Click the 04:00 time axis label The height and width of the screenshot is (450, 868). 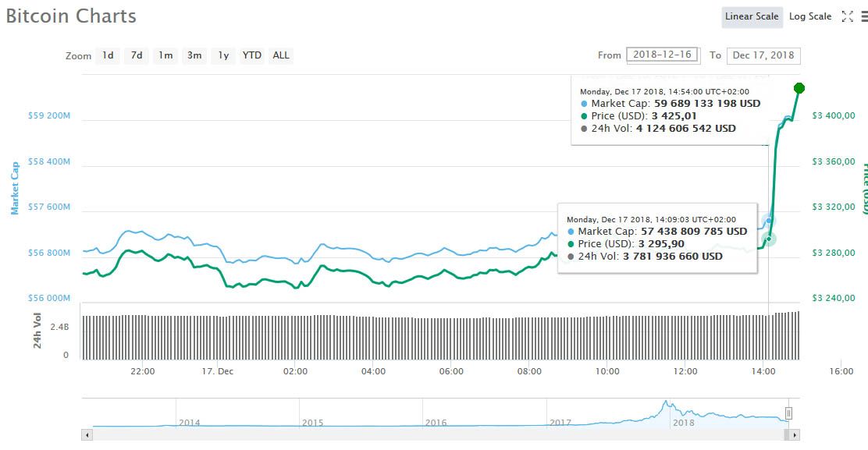click(x=373, y=371)
